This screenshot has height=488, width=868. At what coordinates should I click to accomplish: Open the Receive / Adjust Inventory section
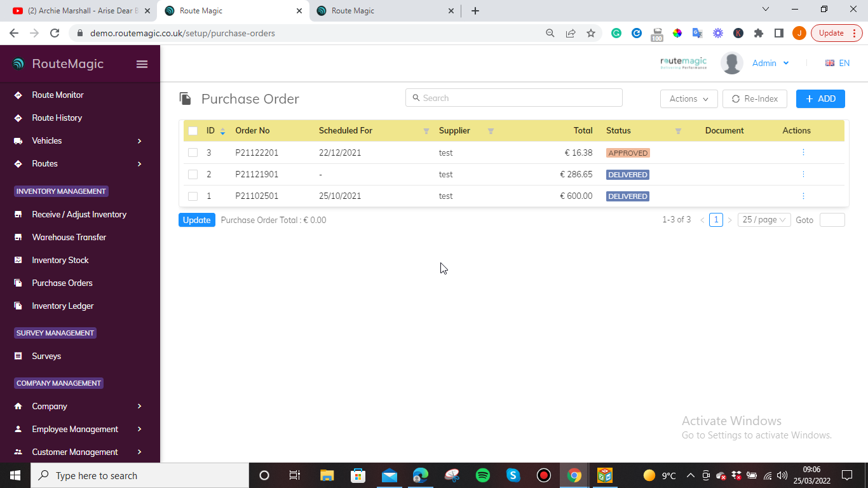point(79,214)
